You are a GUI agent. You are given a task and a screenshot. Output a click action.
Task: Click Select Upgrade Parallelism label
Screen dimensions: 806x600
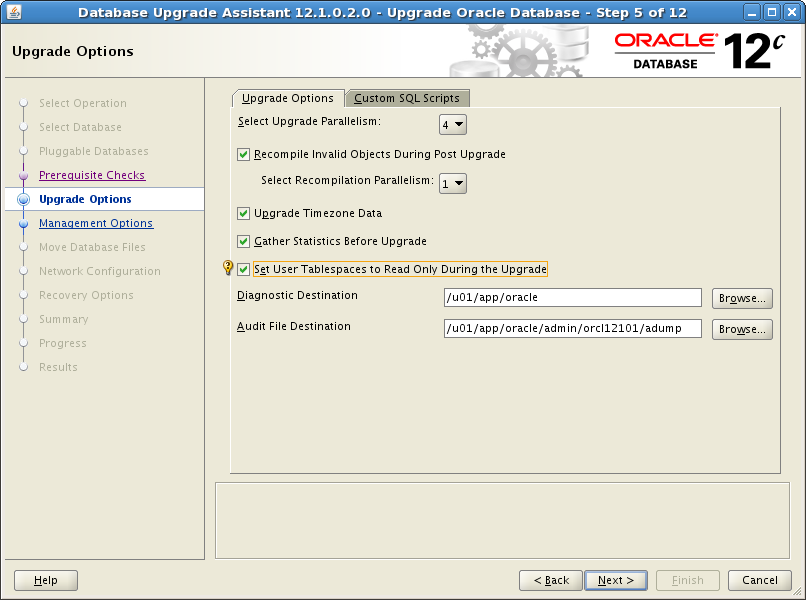[309, 122]
